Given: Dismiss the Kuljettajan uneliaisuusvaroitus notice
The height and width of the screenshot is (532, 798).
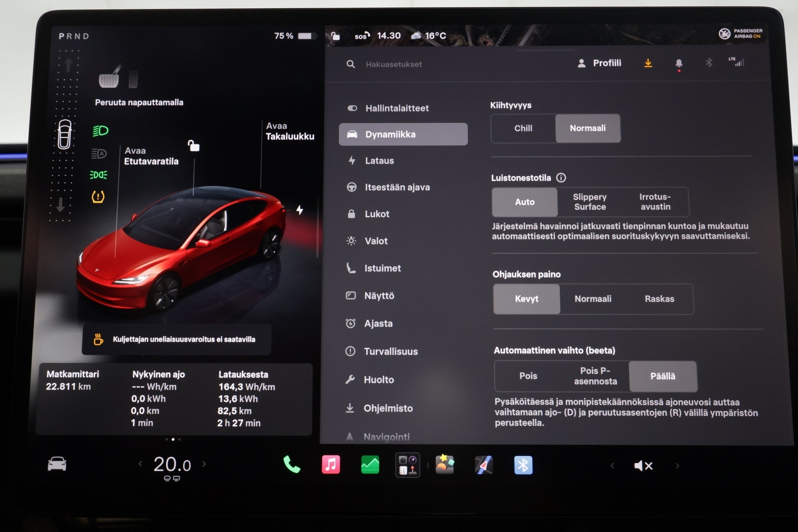Looking at the screenshot, I should coord(176,339).
